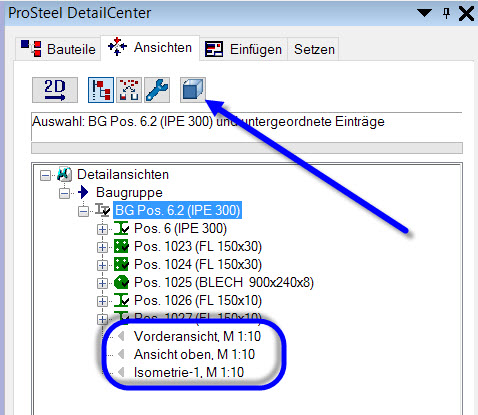Collapse the Detailansichten tree node
The height and width of the screenshot is (415, 478).
46,175
